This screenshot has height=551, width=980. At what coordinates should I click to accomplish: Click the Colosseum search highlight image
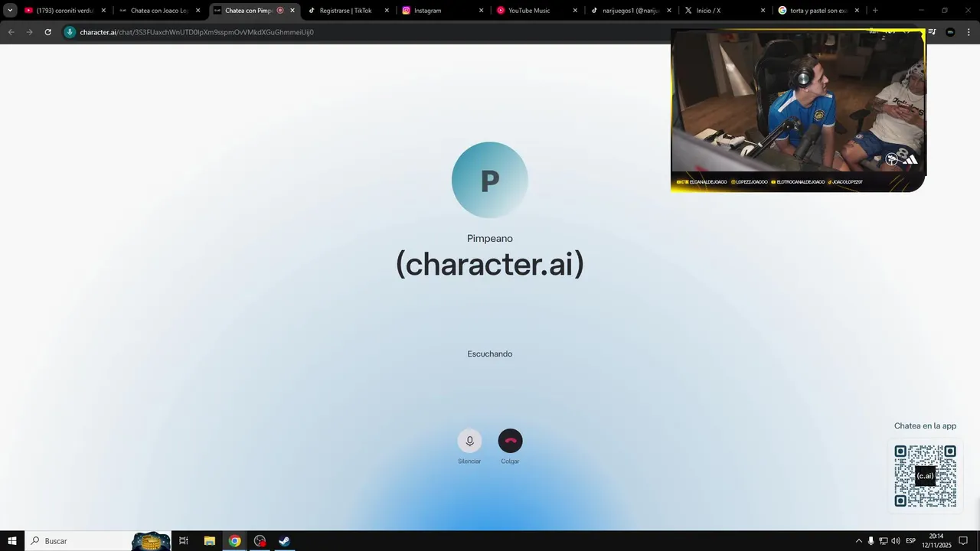point(151,541)
